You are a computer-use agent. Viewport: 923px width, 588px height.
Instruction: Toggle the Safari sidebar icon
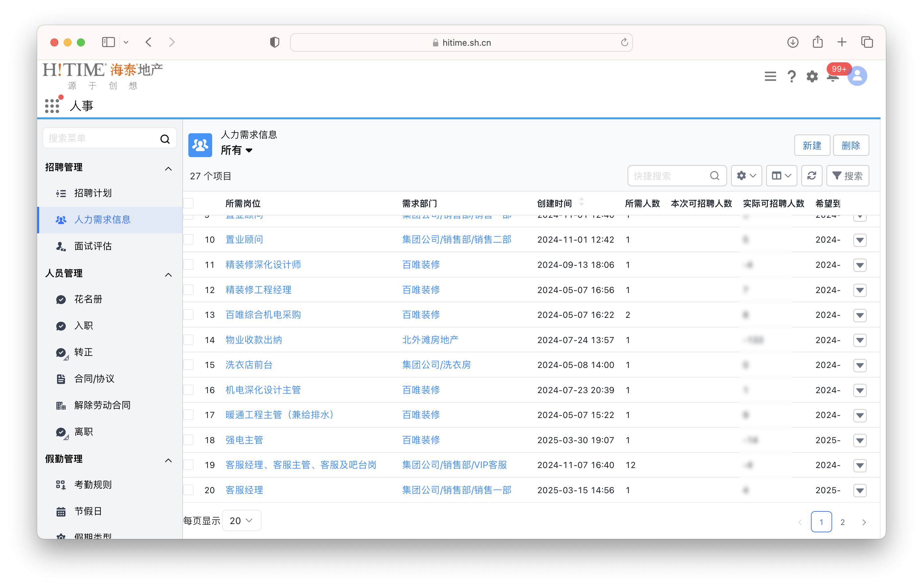[108, 42]
